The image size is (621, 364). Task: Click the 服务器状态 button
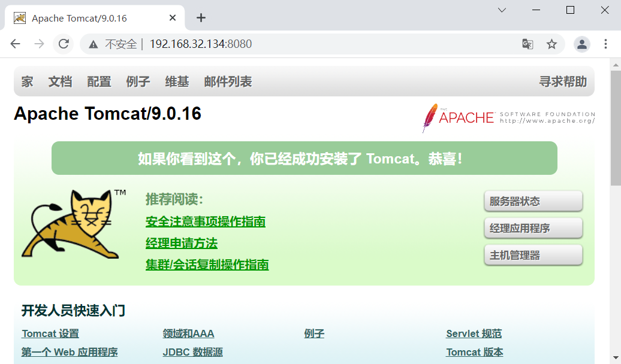(533, 201)
